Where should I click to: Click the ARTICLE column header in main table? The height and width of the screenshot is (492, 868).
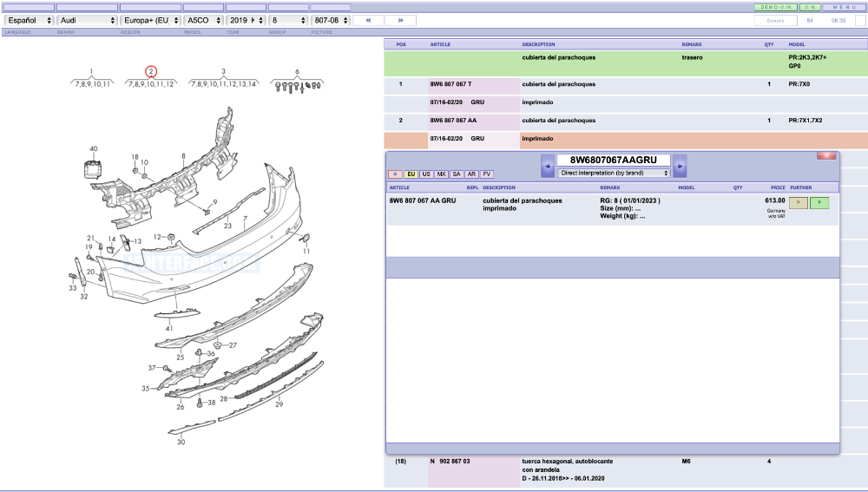[440, 44]
